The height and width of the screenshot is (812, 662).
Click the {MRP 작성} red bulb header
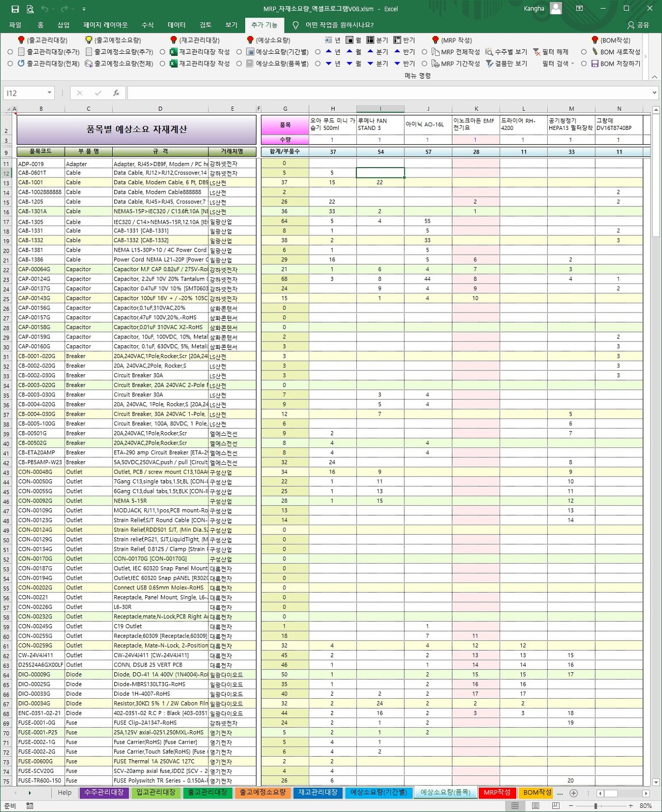(452, 40)
